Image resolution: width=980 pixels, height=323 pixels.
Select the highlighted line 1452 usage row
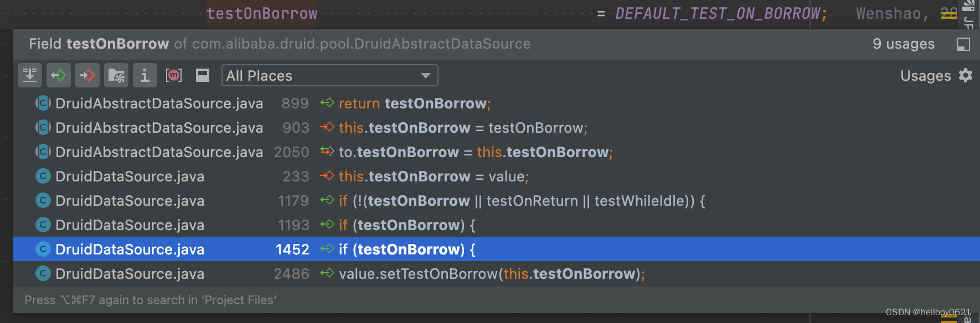[x=497, y=249]
